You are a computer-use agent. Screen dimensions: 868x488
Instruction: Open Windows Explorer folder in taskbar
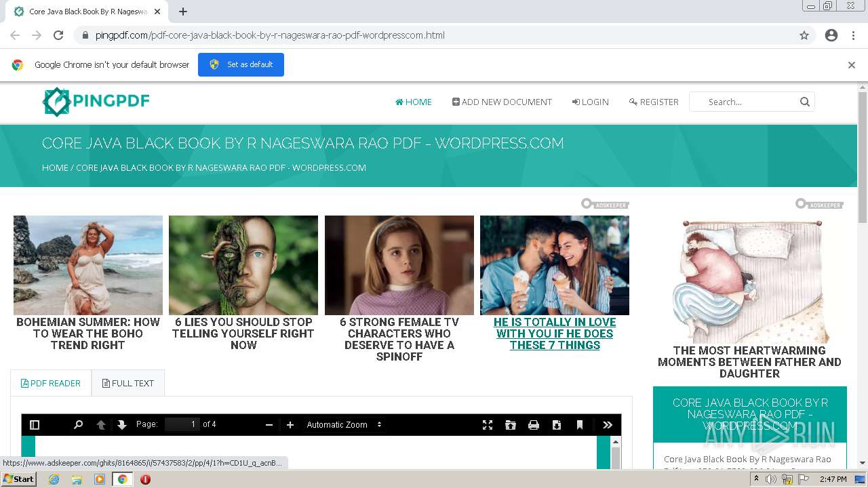77,479
